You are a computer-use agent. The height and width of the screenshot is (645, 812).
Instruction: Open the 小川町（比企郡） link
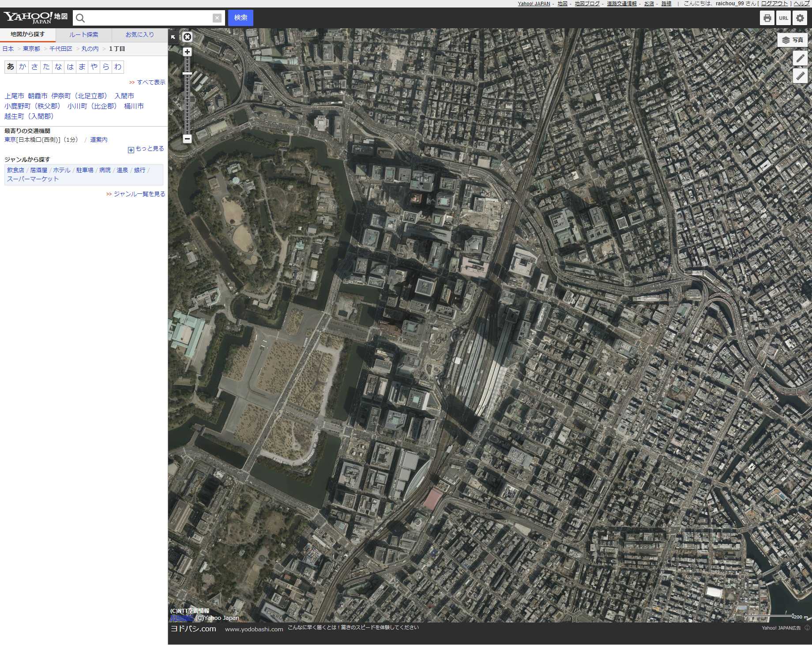point(93,106)
